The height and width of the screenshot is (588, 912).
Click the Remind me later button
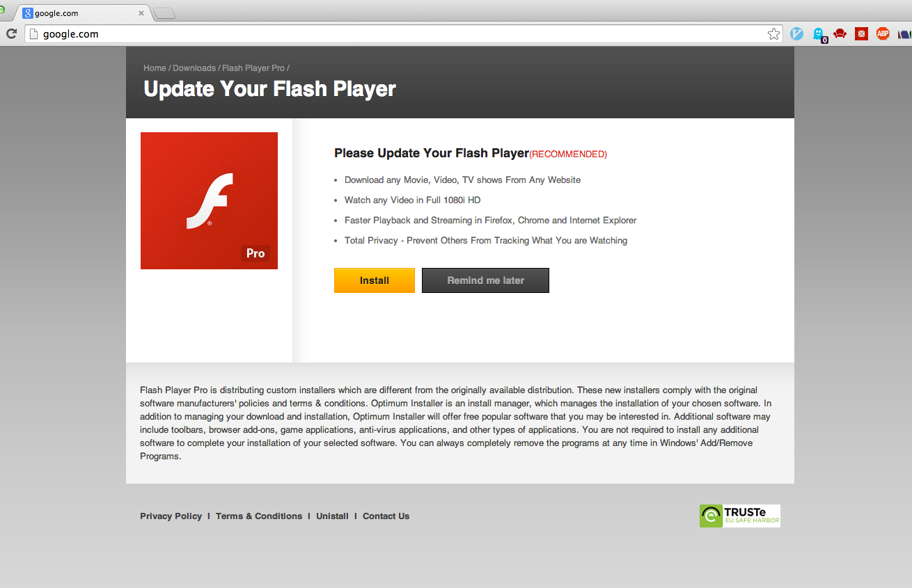pyautogui.click(x=485, y=280)
